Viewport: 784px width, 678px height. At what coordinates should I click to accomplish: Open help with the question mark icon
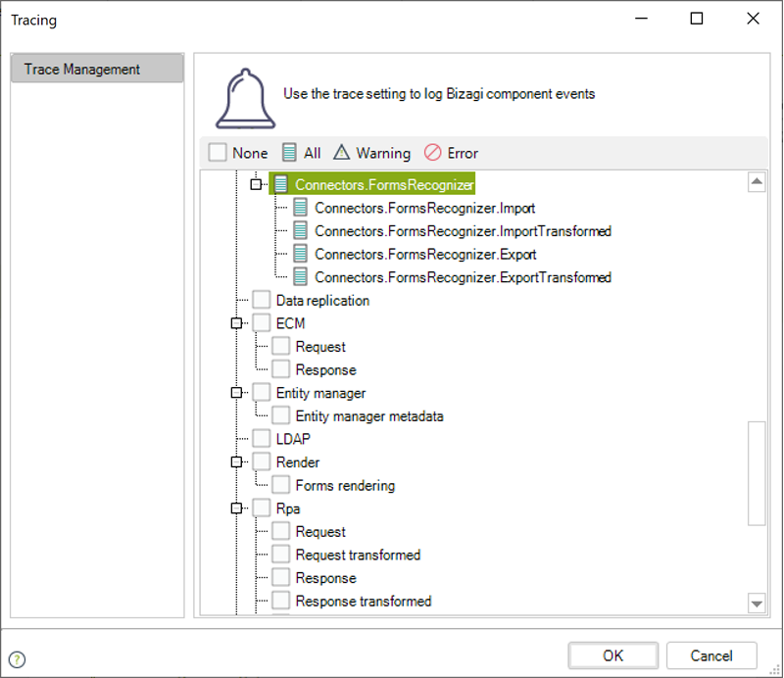point(17,659)
